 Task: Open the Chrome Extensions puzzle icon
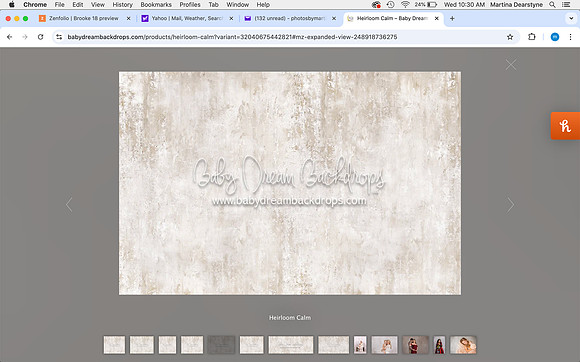[532, 37]
